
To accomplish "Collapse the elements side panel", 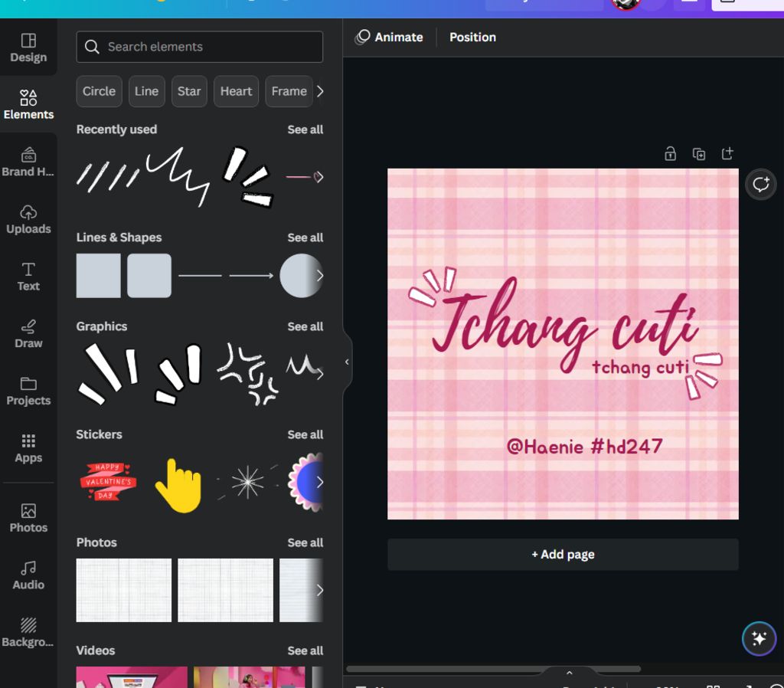I will pyautogui.click(x=346, y=362).
